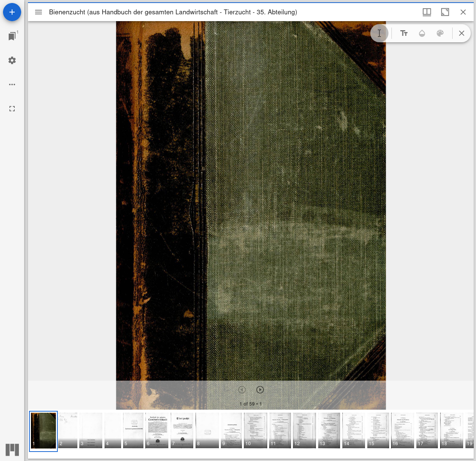Select the text selection cursor tool
Viewport: 476px width, 461px height.
(x=379, y=33)
